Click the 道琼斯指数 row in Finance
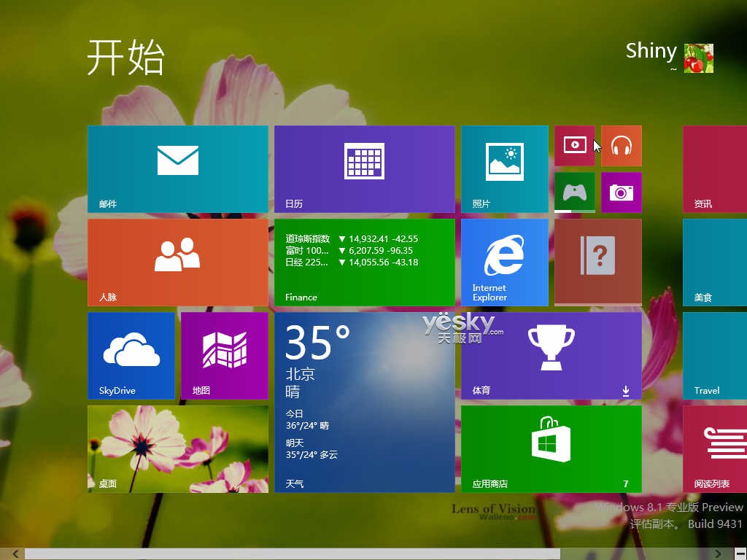Viewport: 747px width, 560px height. [352, 238]
